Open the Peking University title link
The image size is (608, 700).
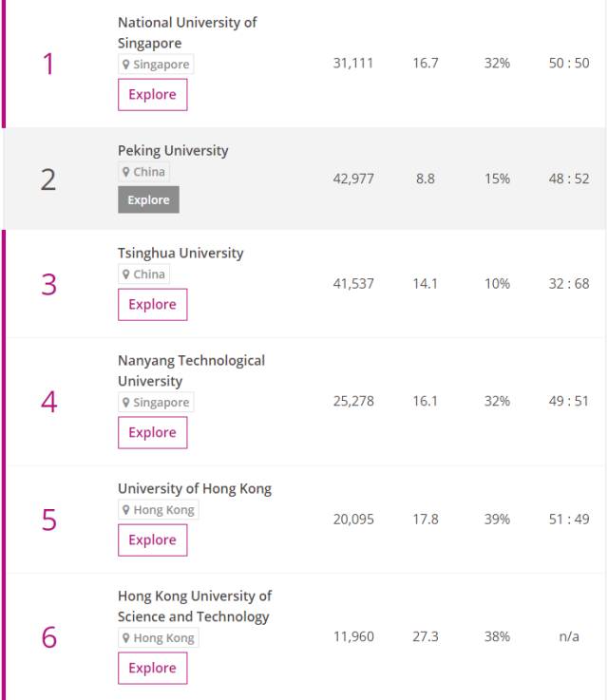pyautogui.click(x=173, y=150)
